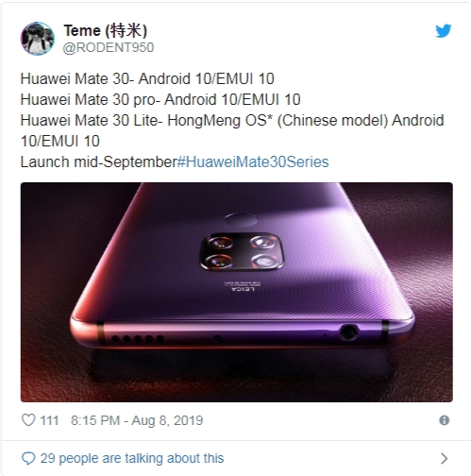The width and height of the screenshot is (471, 476).
Task: Open the purple Huawei phone photo
Action: (237, 292)
